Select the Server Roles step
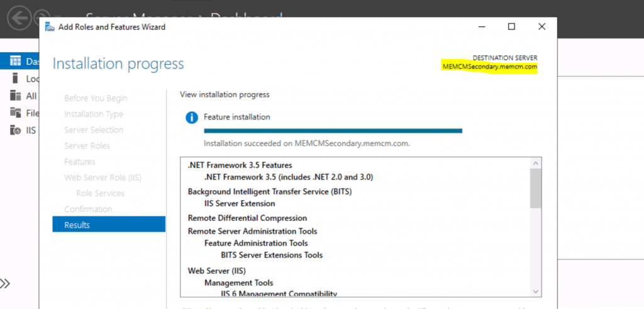 [x=87, y=146]
